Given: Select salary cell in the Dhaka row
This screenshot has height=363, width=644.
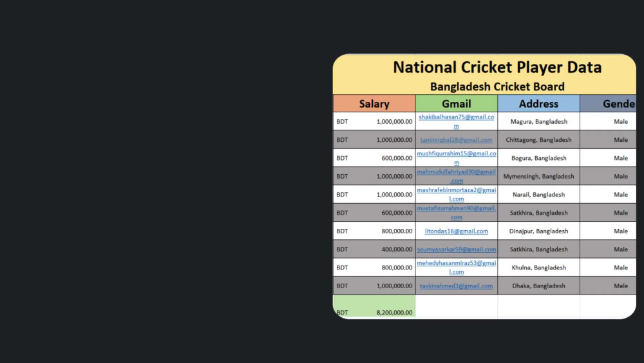Looking at the screenshot, I should tap(374, 286).
